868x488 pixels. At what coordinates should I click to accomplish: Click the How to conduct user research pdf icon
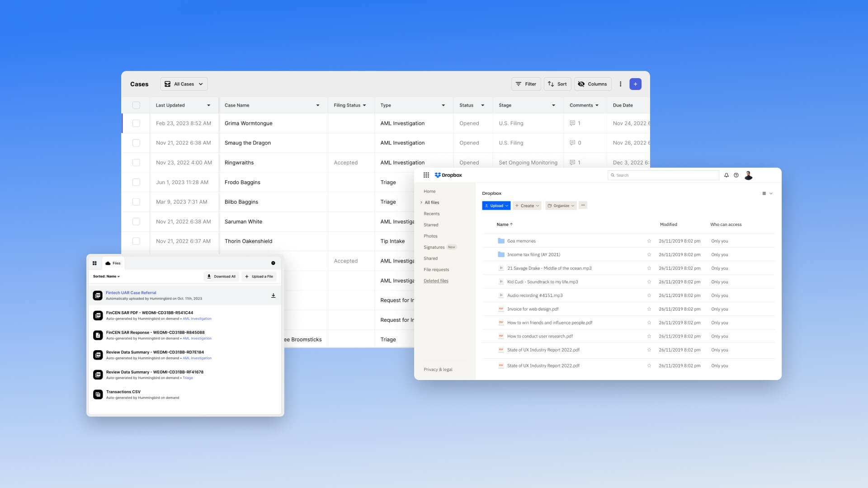pyautogui.click(x=501, y=336)
